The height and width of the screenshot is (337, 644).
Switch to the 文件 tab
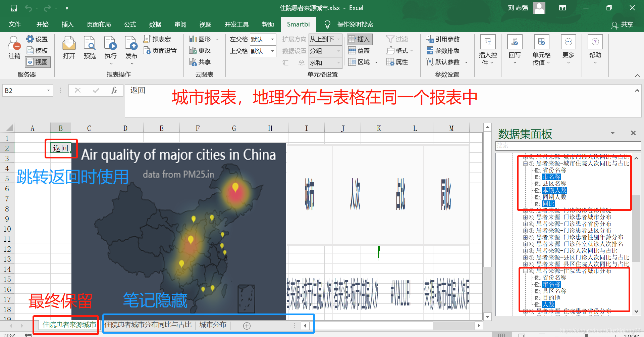click(15, 25)
